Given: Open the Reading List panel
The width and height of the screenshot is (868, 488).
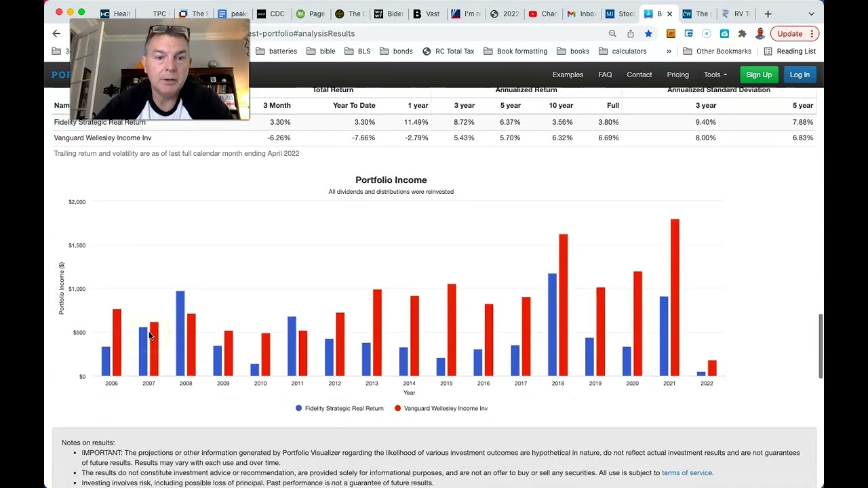Looking at the screenshot, I should click(790, 51).
